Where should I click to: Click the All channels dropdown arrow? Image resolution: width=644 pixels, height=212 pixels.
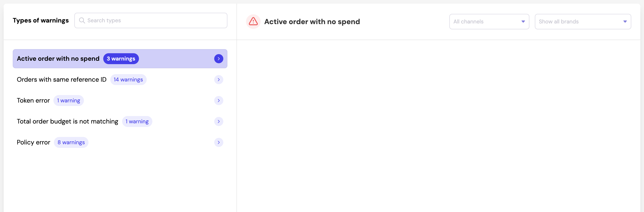click(523, 22)
